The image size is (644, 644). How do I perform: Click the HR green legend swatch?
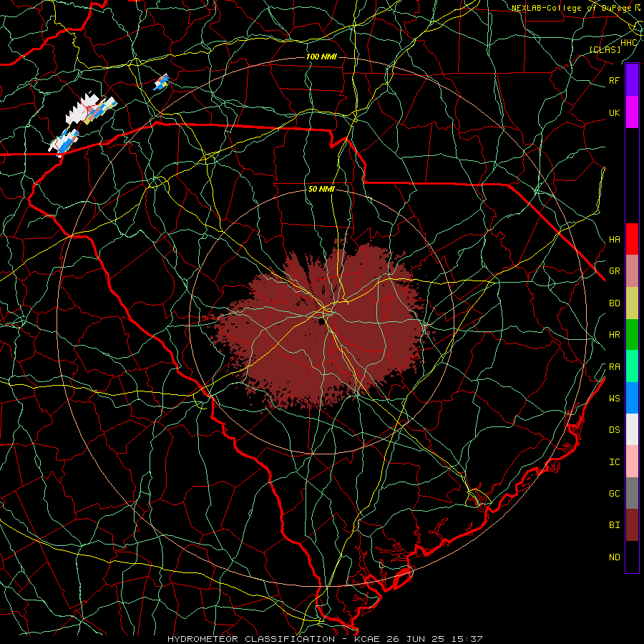point(632,334)
